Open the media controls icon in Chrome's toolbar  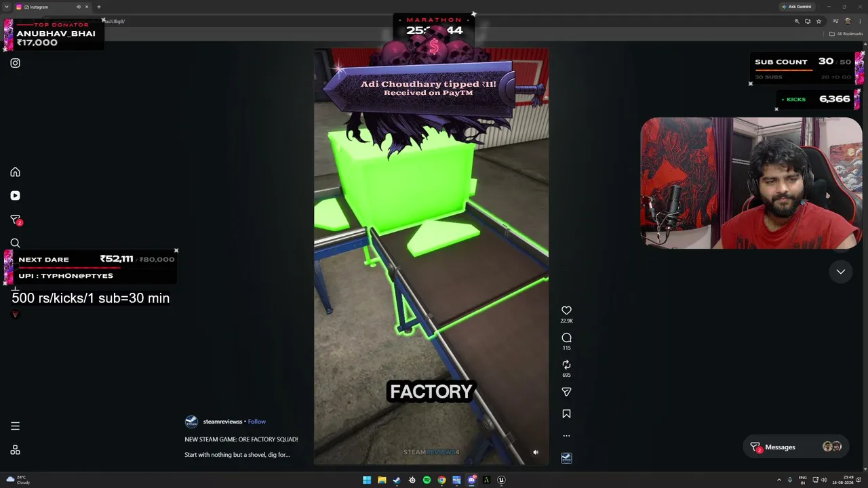835,22
